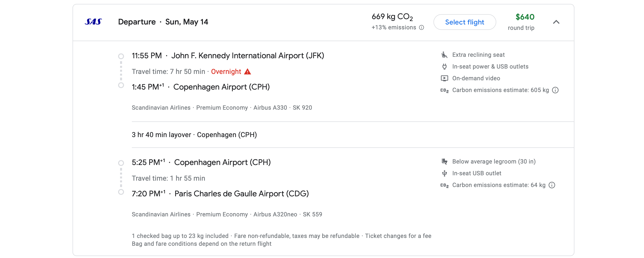Click the extra reclining seat icon
Screen dimensions: 644x258
coord(444,55)
